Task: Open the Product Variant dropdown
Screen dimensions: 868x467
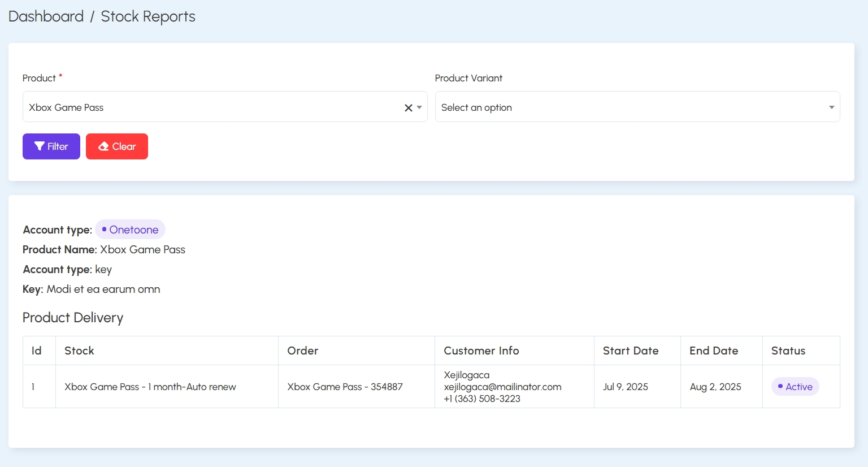Action: [x=637, y=107]
